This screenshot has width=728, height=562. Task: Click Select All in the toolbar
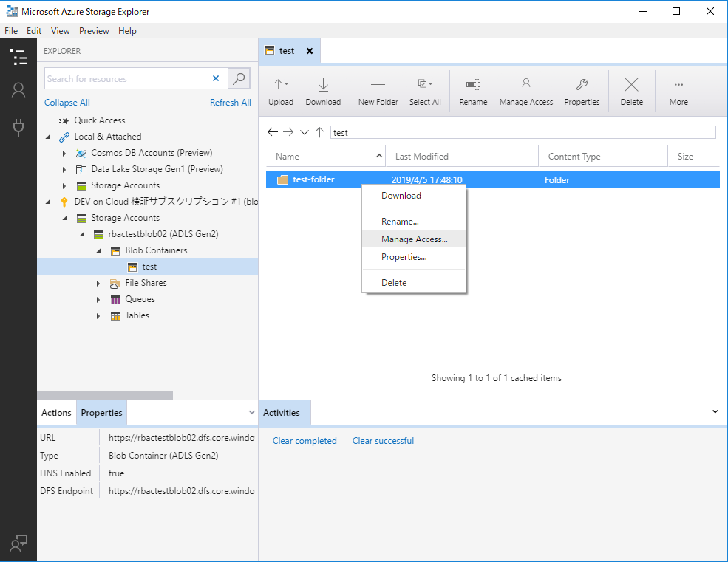[x=425, y=92]
